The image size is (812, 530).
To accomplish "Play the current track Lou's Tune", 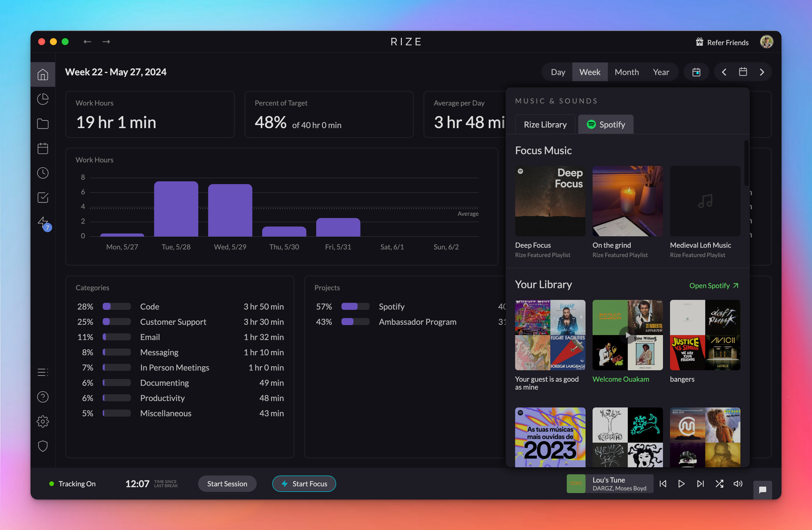I will [x=681, y=484].
